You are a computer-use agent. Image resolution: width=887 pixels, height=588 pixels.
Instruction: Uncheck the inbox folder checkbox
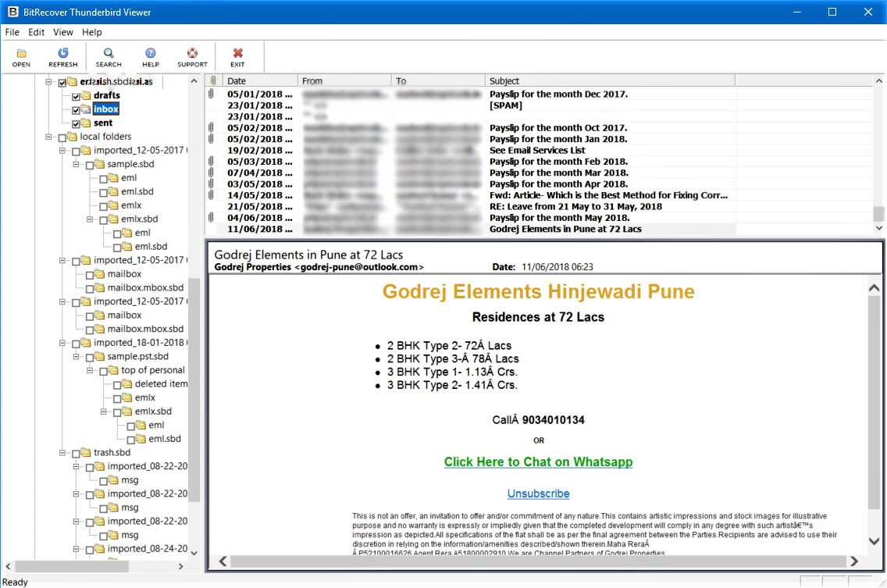click(76, 110)
